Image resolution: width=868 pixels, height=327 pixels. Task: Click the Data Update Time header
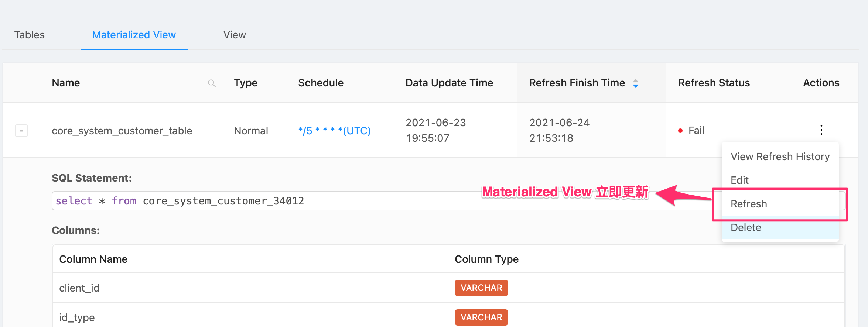pyautogui.click(x=449, y=83)
